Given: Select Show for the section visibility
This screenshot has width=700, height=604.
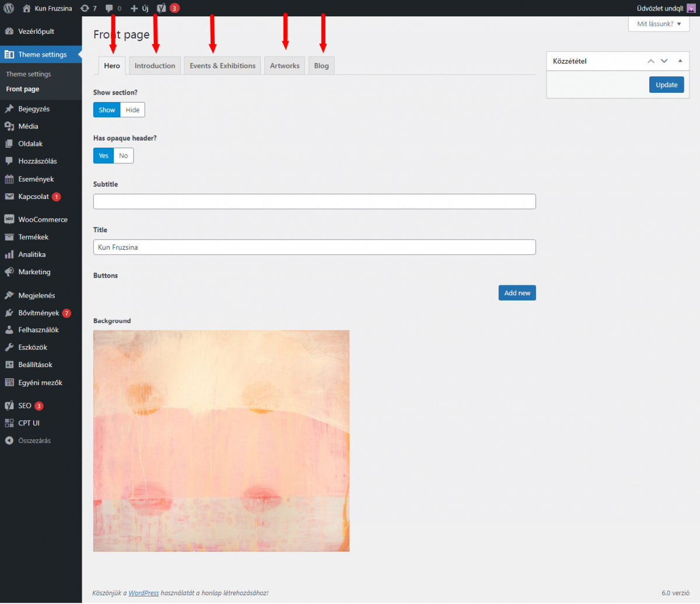Looking at the screenshot, I should pyautogui.click(x=107, y=110).
